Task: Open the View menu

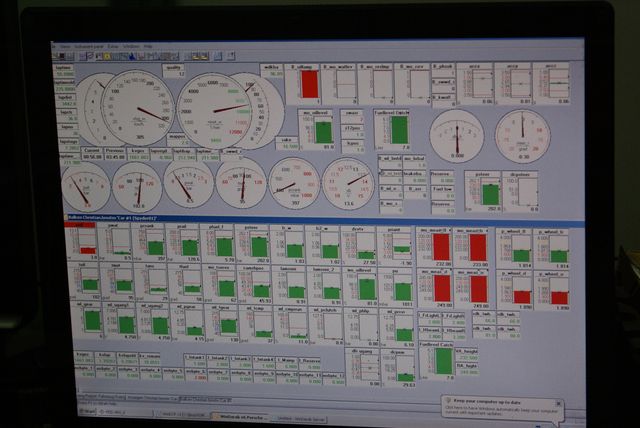Action: tap(65, 47)
